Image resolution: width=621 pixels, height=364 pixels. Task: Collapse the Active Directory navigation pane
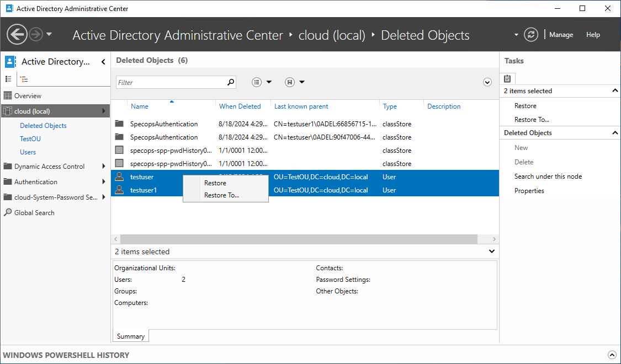coord(103,62)
